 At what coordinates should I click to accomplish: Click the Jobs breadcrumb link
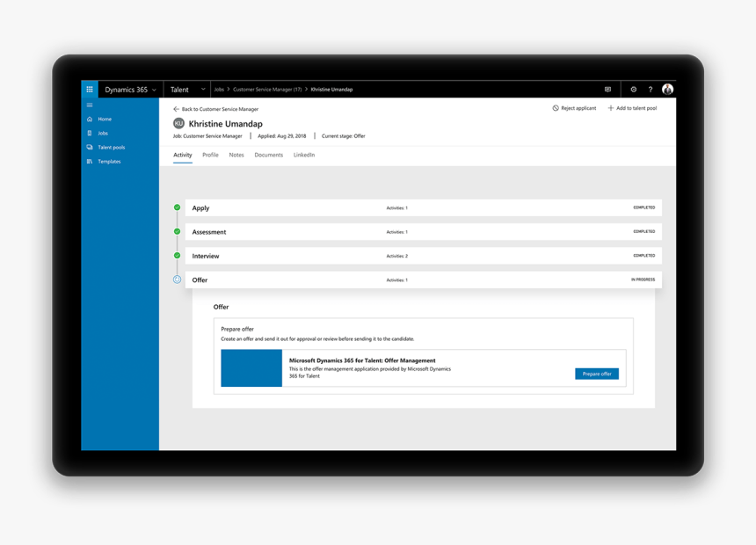click(219, 90)
